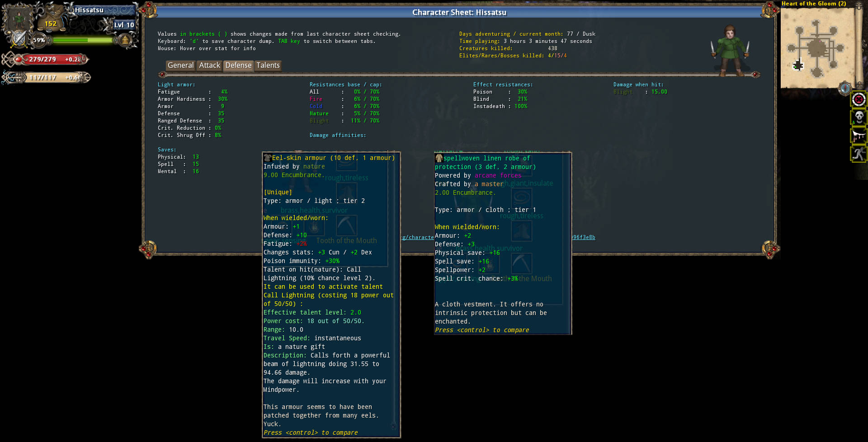868x442 pixels.
Task: Click the spellwoven linen robe item icon
Action: tap(439, 158)
